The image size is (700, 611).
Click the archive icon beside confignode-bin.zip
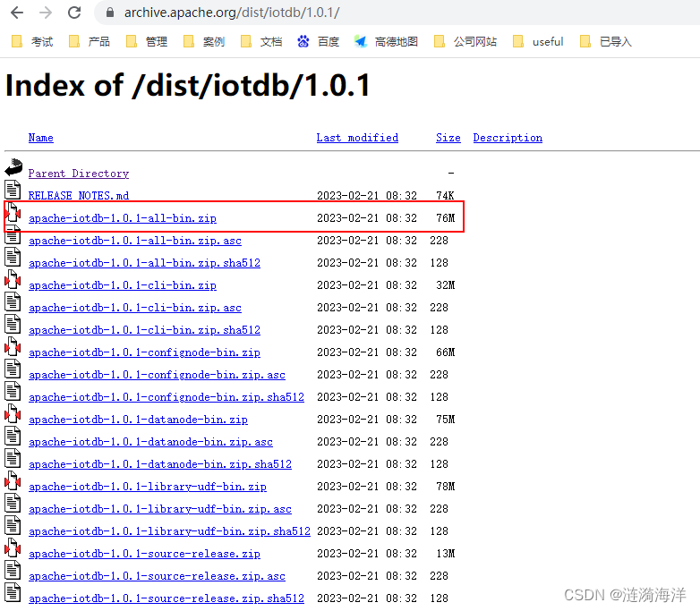click(x=13, y=346)
